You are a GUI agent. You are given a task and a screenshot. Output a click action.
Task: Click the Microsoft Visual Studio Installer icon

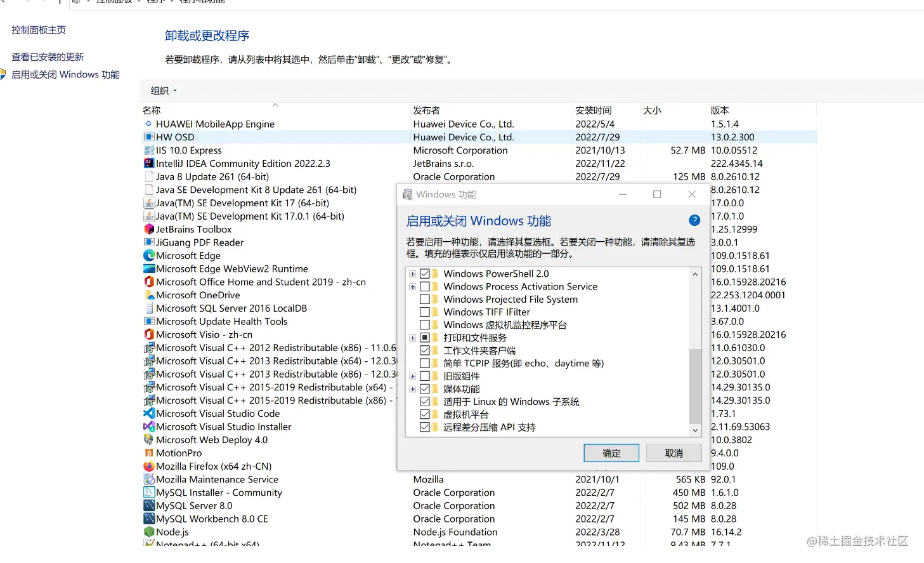pos(149,427)
